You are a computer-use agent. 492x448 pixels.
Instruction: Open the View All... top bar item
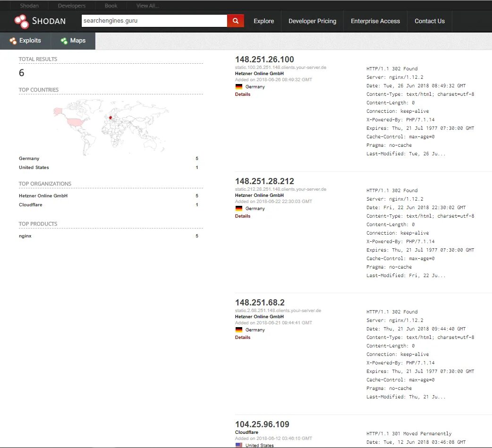147,6
